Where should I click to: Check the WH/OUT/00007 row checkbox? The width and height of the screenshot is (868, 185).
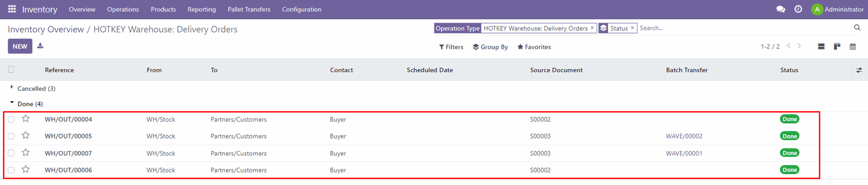[x=11, y=153]
